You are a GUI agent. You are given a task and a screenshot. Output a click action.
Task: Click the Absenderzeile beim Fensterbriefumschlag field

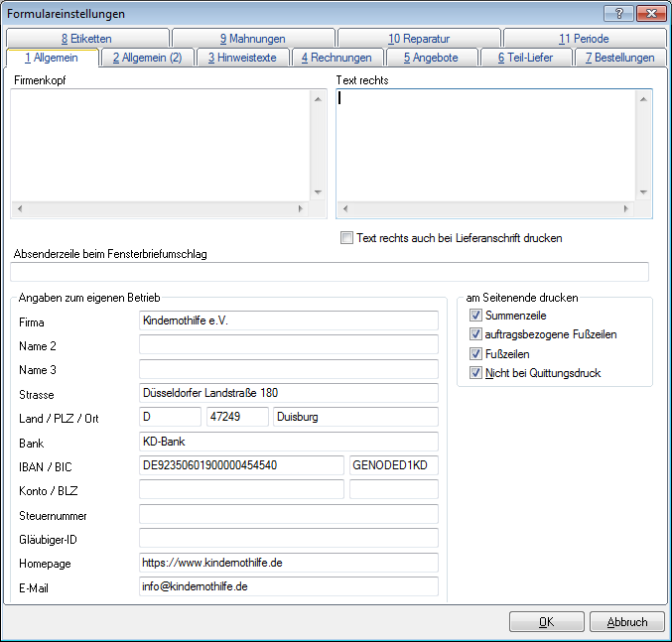coord(329,272)
